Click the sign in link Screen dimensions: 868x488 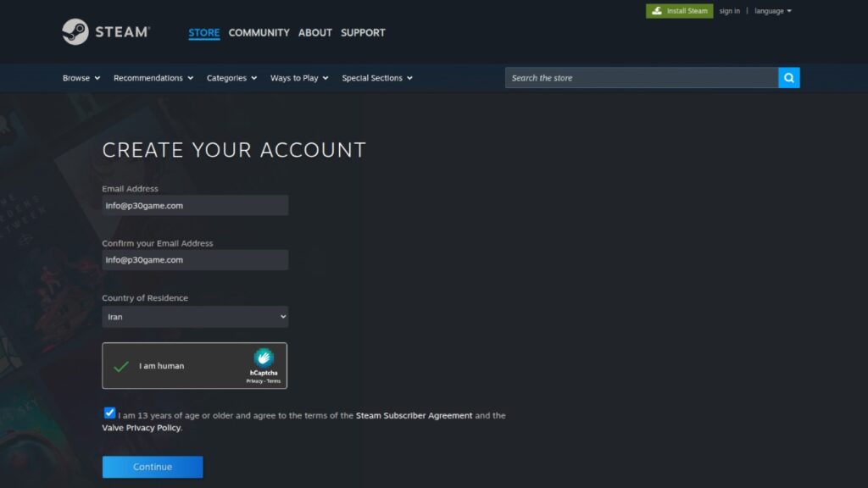pyautogui.click(x=730, y=11)
